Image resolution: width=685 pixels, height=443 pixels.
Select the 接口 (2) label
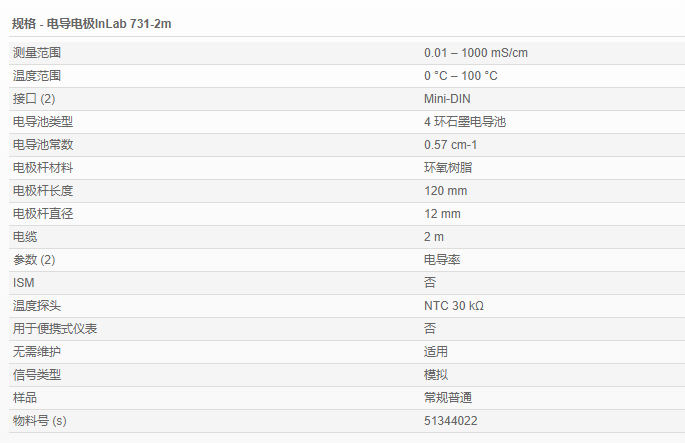(x=34, y=98)
